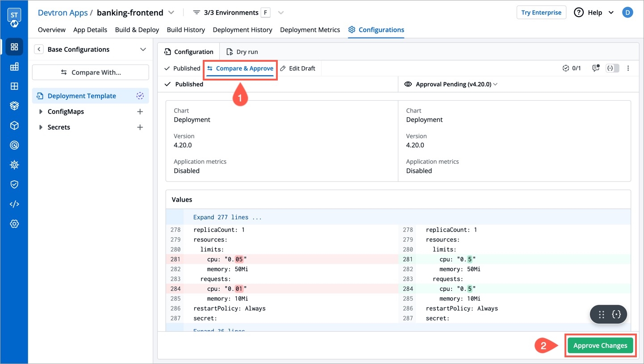Expand the ConfigMaps tree section

41,112
